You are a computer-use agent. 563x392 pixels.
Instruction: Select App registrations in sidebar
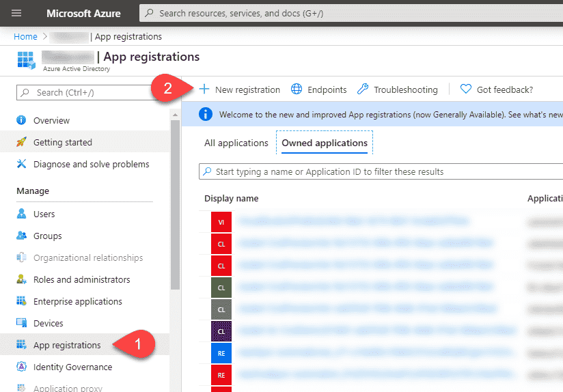click(67, 346)
